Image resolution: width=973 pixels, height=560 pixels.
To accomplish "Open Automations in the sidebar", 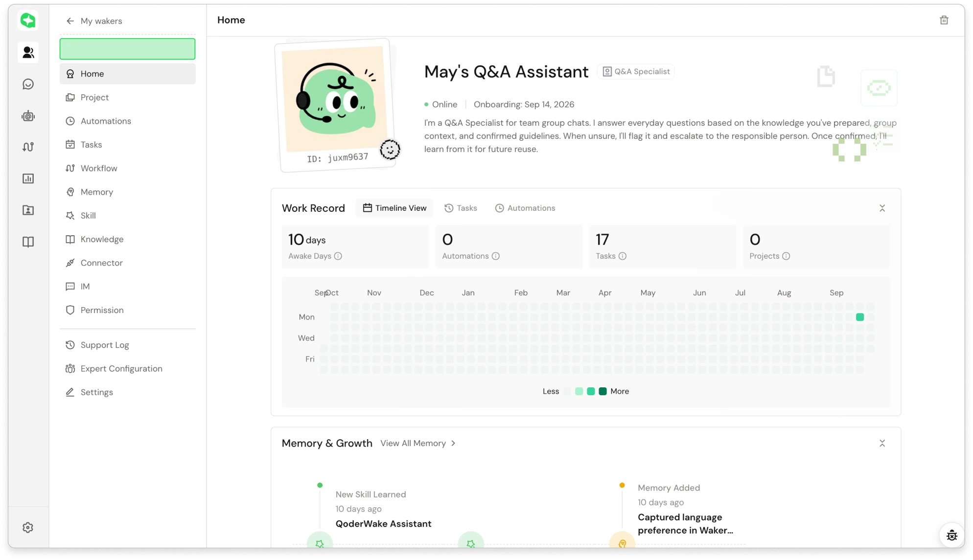I will click(x=127, y=121).
